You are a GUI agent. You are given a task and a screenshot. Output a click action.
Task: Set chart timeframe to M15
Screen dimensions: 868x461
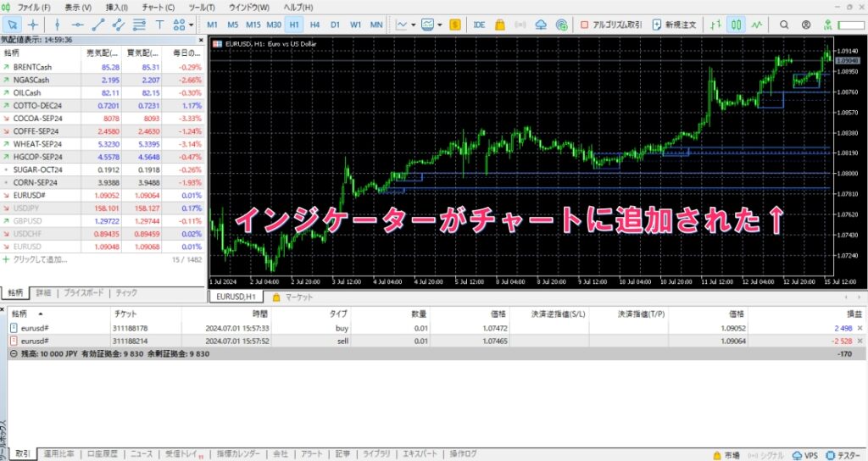253,25
